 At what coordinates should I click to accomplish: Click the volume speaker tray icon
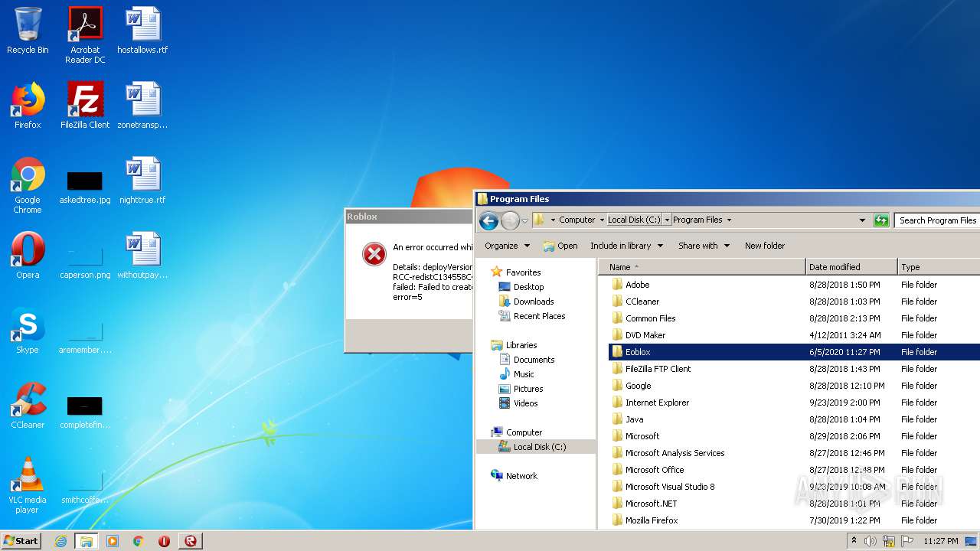pyautogui.click(x=871, y=541)
